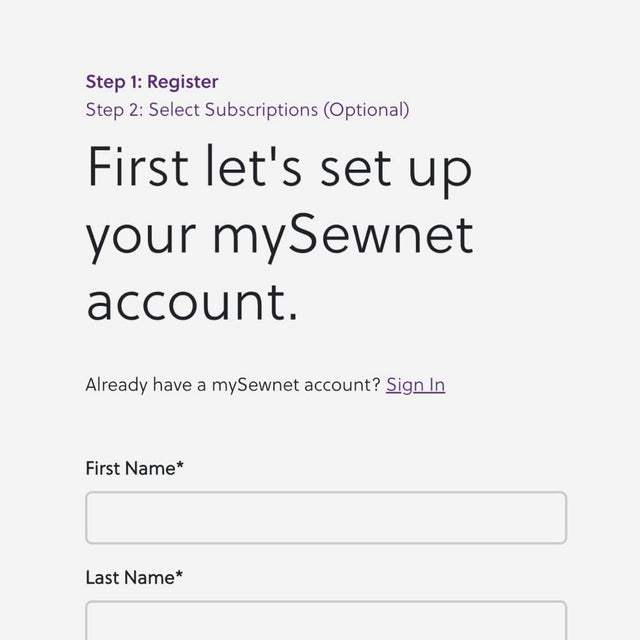Screen dimensions: 640x640
Task: Select Step 2: Select Subscriptions (Optional)
Action: tap(247, 109)
